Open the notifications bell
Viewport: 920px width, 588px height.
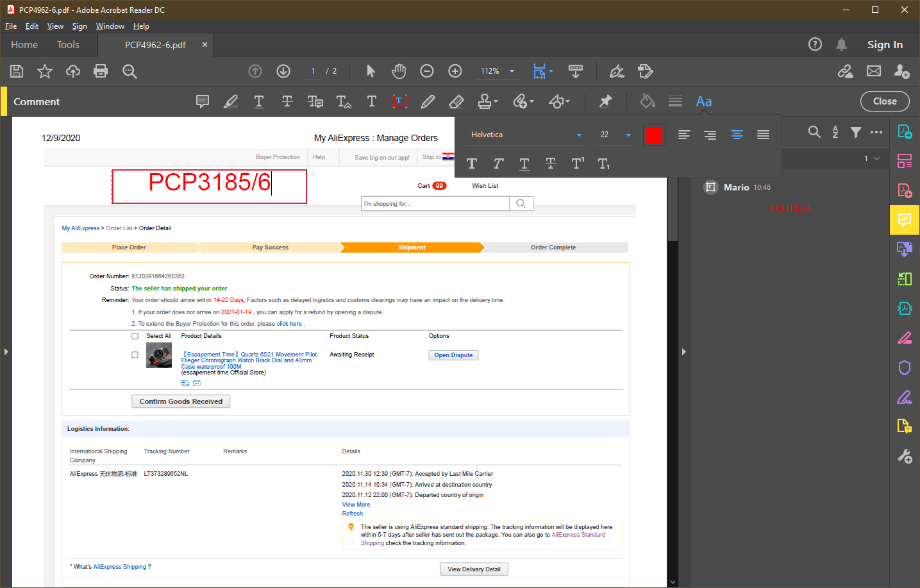pos(842,44)
